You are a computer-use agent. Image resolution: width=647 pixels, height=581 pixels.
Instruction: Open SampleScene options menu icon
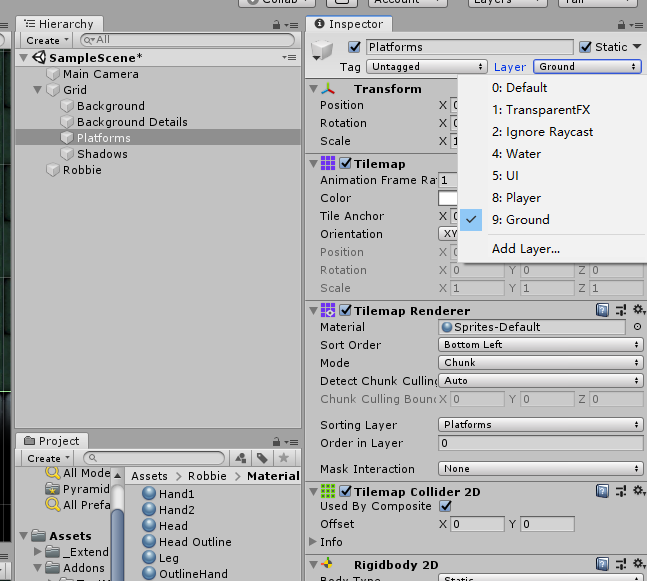tap(289, 57)
